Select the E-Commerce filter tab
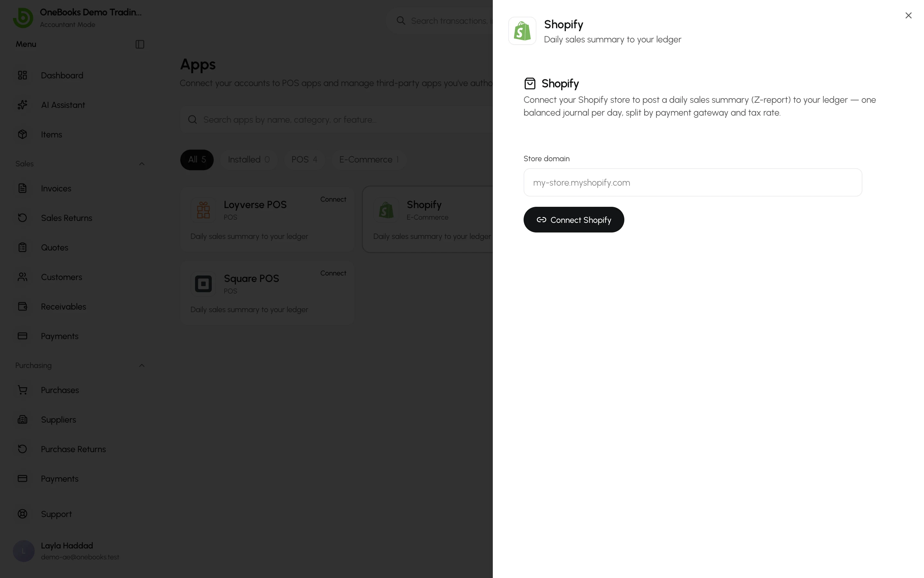Viewport: 924px width, 578px height. 368,159
